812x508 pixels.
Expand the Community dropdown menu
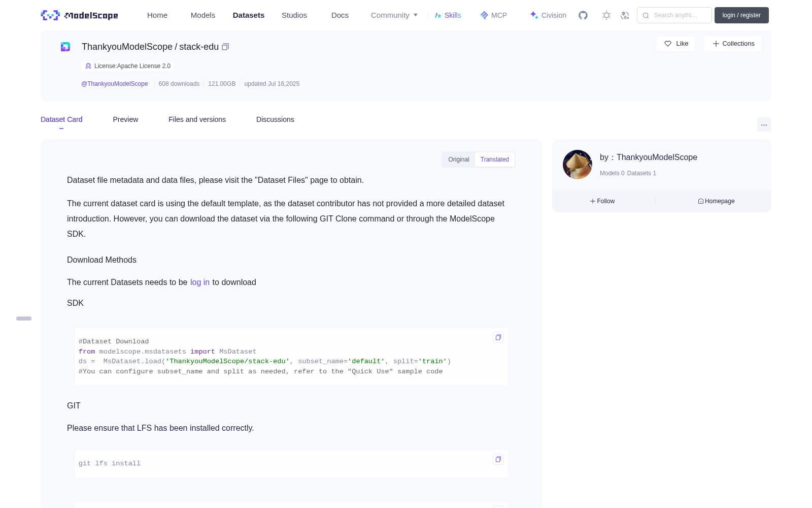pyautogui.click(x=394, y=15)
